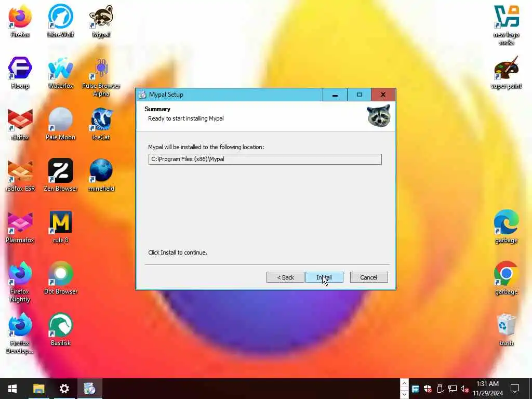The image size is (532, 399).
Task: Open File Explorer from the taskbar
Action: coord(38,389)
